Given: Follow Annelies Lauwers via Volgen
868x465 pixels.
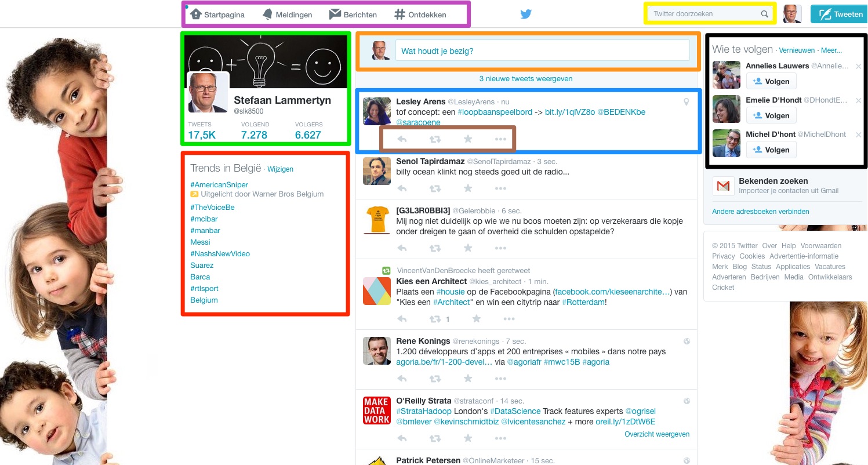Looking at the screenshot, I should click(x=771, y=81).
